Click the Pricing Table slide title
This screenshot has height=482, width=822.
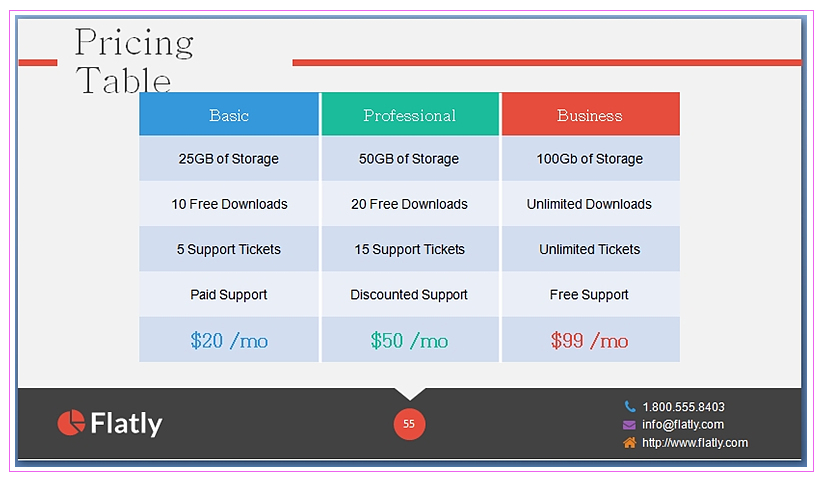[134, 60]
